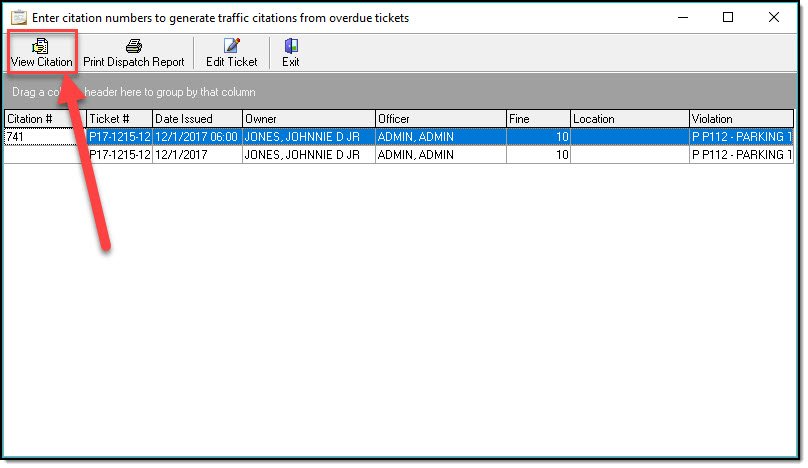This screenshot has height=468, width=808.
Task: Maximize the citation window
Action: 727,18
